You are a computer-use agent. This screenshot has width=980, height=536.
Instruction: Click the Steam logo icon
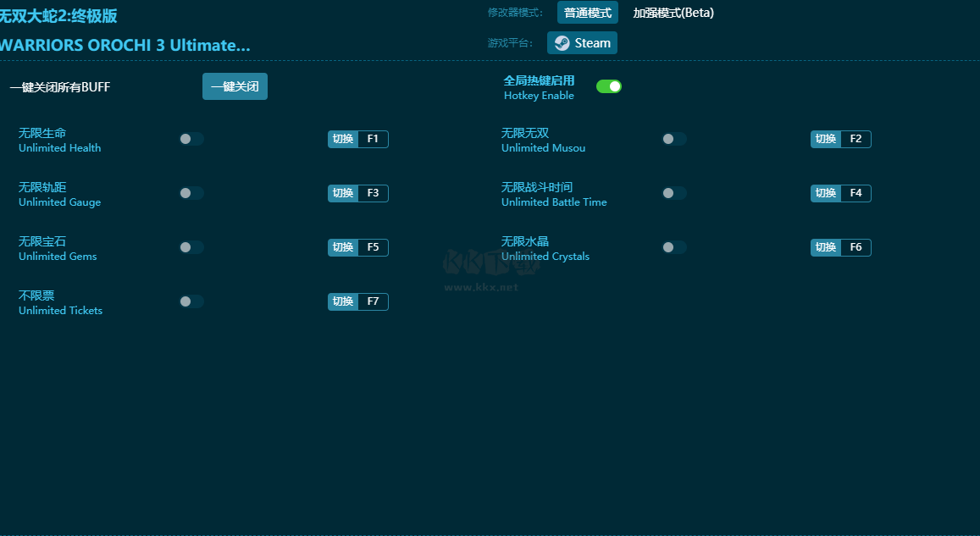coord(562,43)
